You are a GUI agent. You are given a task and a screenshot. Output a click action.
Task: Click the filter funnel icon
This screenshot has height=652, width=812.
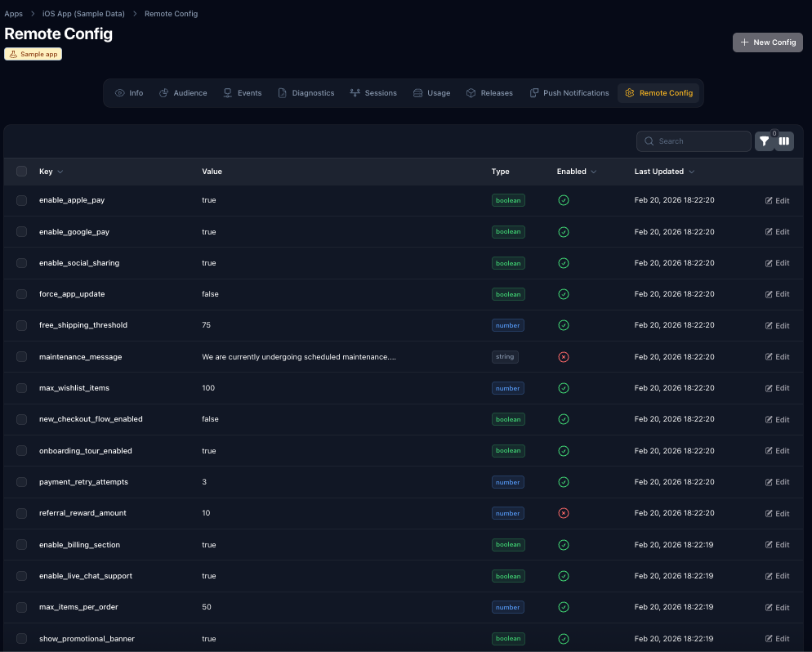(764, 141)
